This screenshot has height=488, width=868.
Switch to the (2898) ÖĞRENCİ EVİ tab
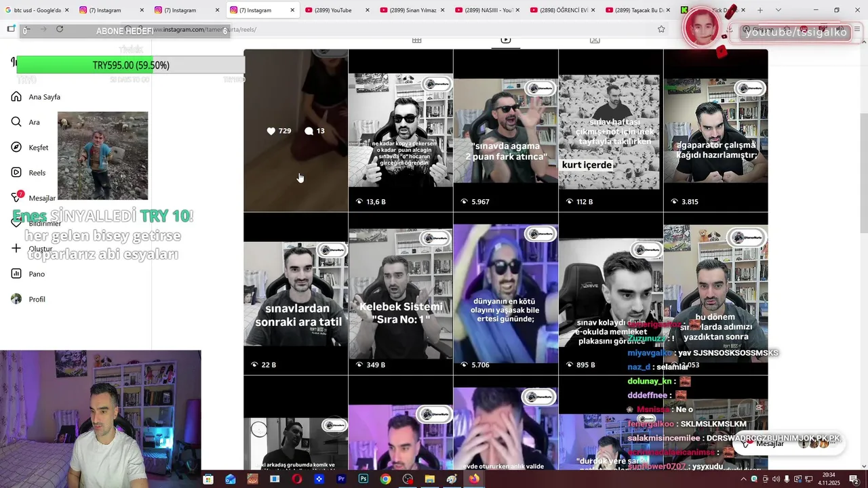[562, 10]
